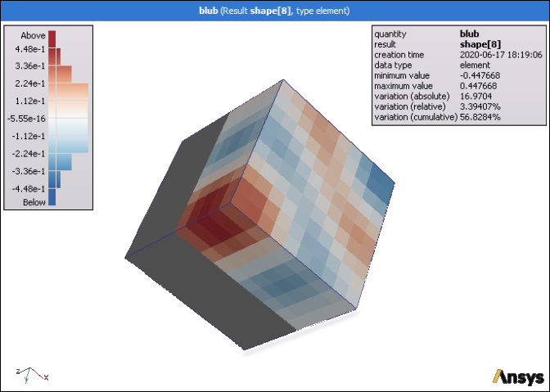
Task: Select the 'Above' dark red legend swatch
Action: (x=52, y=39)
